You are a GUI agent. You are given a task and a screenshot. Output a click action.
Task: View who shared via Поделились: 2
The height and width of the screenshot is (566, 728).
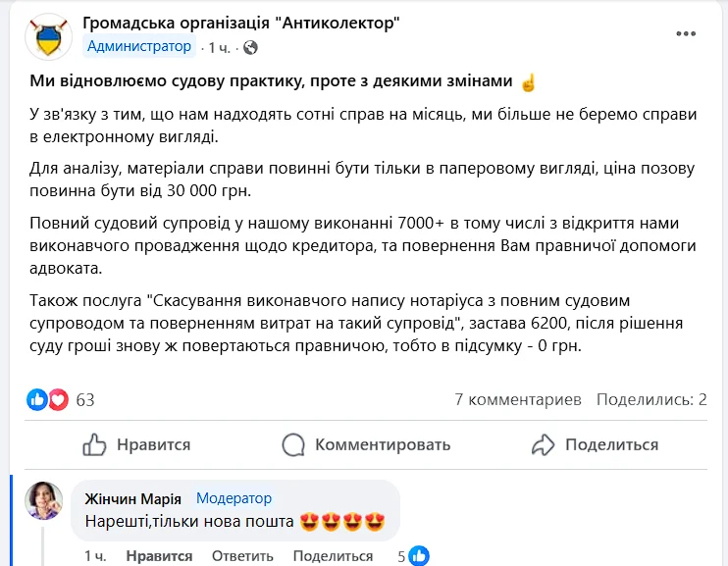[651, 399]
